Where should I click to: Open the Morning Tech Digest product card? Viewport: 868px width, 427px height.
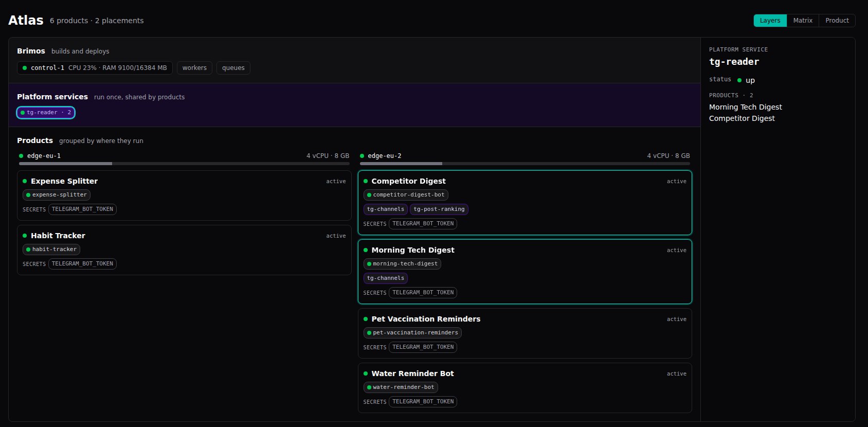(525, 272)
